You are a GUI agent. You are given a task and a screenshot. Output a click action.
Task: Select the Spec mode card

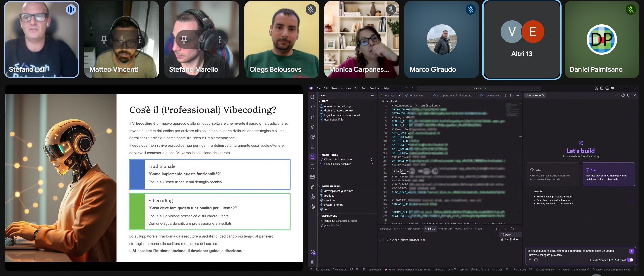click(608, 174)
